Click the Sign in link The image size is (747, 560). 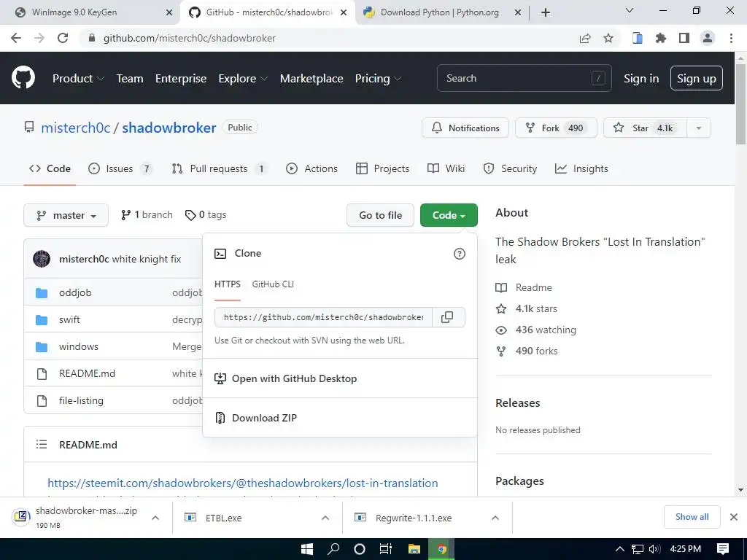pyautogui.click(x=641, y=79)
